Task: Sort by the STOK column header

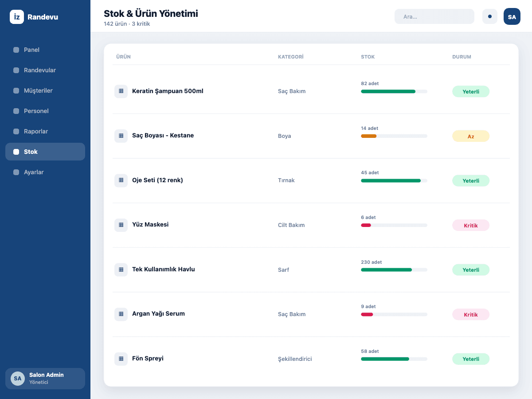Action: [368, 57]
